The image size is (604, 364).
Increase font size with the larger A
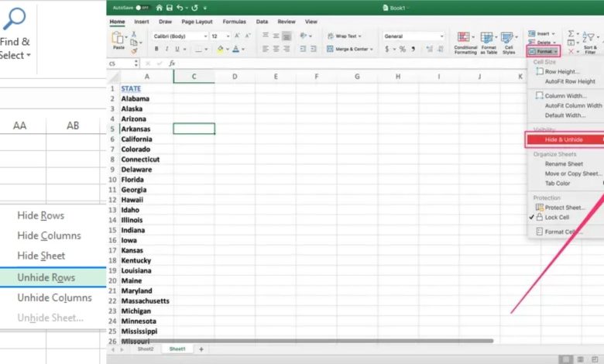tap(237, 36)
